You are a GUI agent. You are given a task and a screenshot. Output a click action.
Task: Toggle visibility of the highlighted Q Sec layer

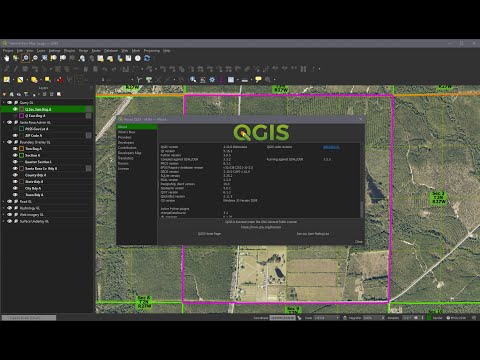click(15, 109)
